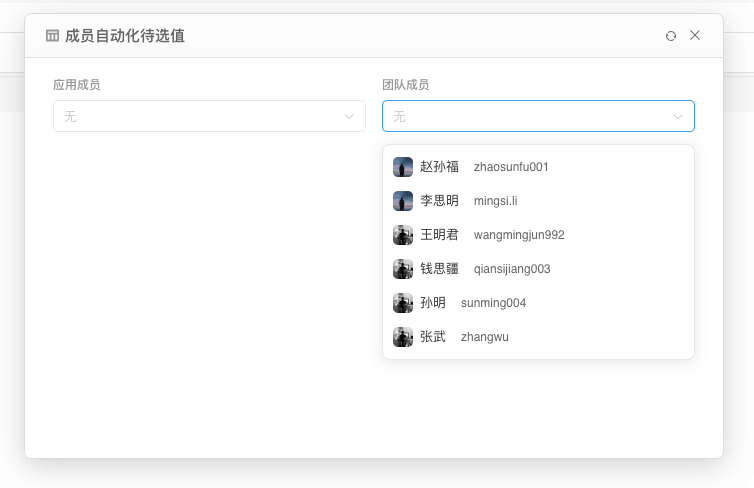Click avatar of 张武
Image resolution: width=754 pixels, height=488 pixels.
403,337
